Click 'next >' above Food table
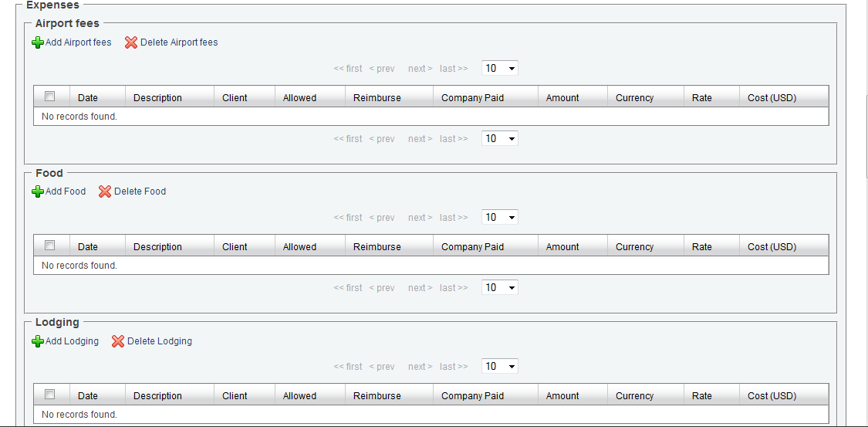This screenshot has height=427, width=868. [420, 218]
